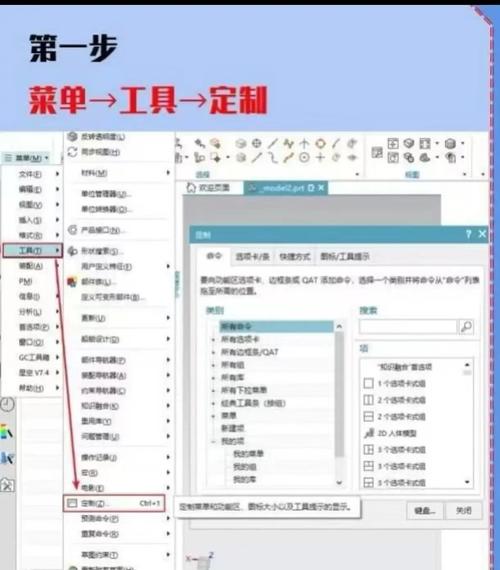Click the 关闭 button
The height and width of the screenshot is (570, 500).
coord(464,511)
